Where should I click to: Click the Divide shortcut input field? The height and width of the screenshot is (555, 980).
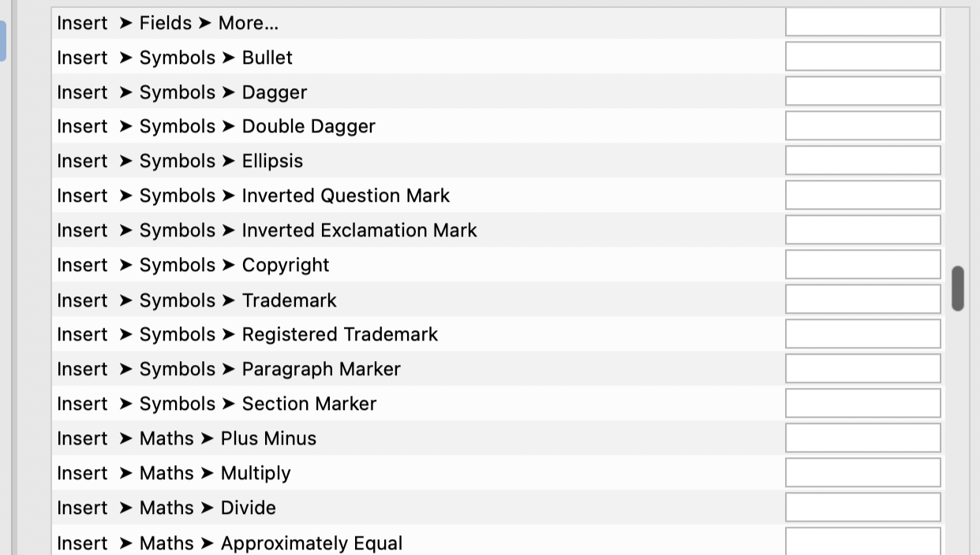point(862,507)
